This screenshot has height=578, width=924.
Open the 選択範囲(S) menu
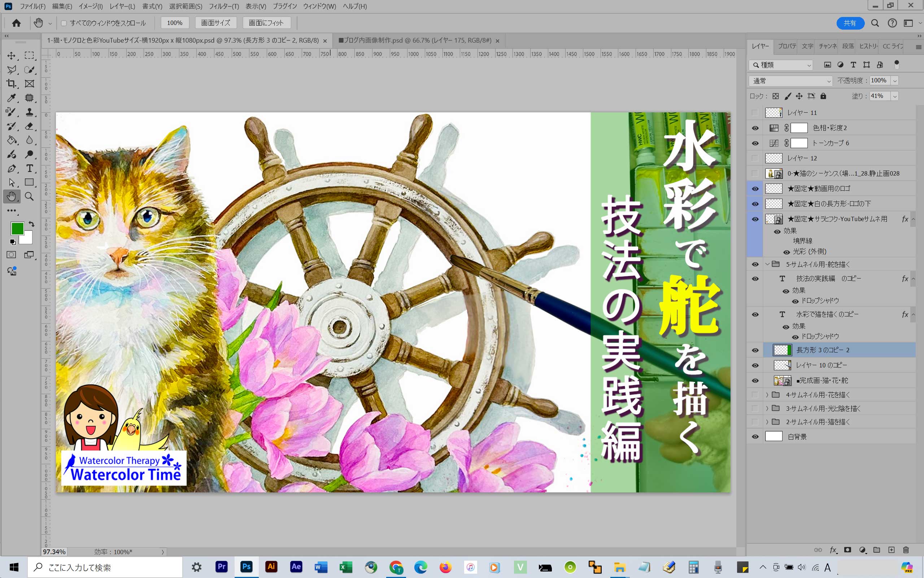[x=186, y=7]
